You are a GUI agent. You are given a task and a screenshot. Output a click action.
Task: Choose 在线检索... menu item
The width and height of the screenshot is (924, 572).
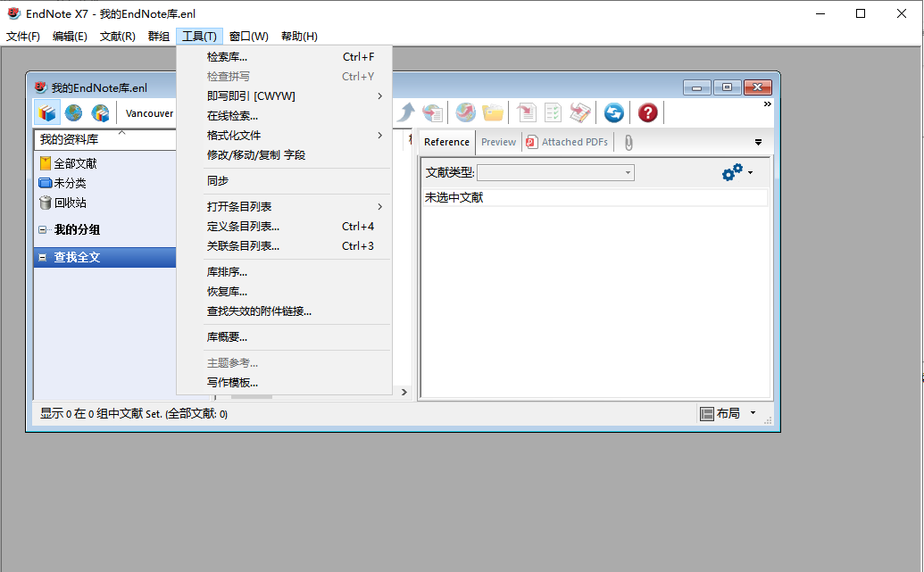coord(285,116)
